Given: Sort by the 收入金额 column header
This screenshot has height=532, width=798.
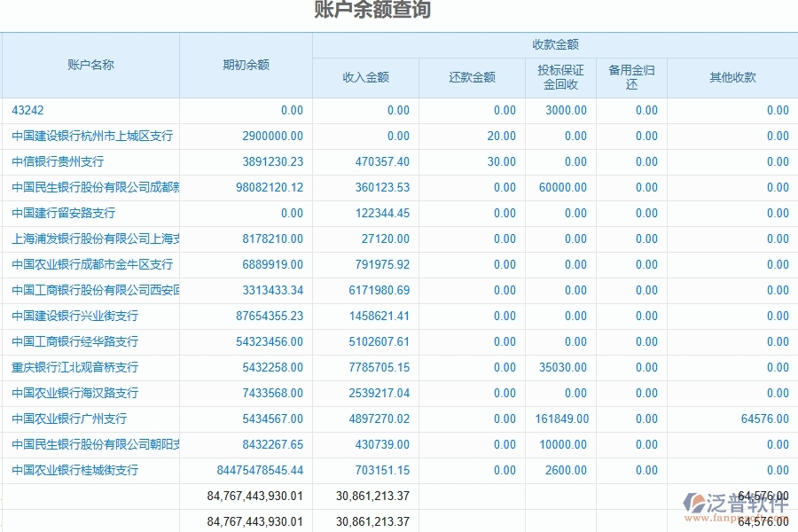Looking at the screenshot, I should (366, 77).
